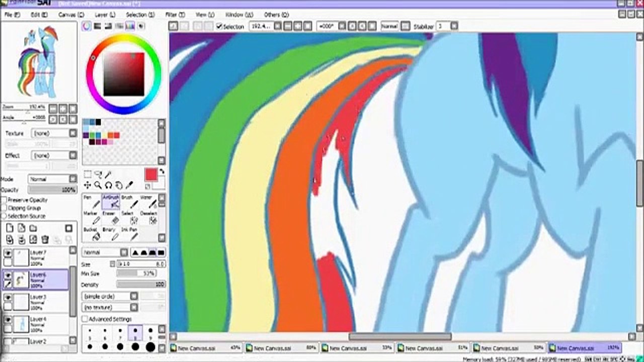The width and height of the screenshot is (644, 362).
Task: Choose the Brush tool
Action: click(129, 202)
